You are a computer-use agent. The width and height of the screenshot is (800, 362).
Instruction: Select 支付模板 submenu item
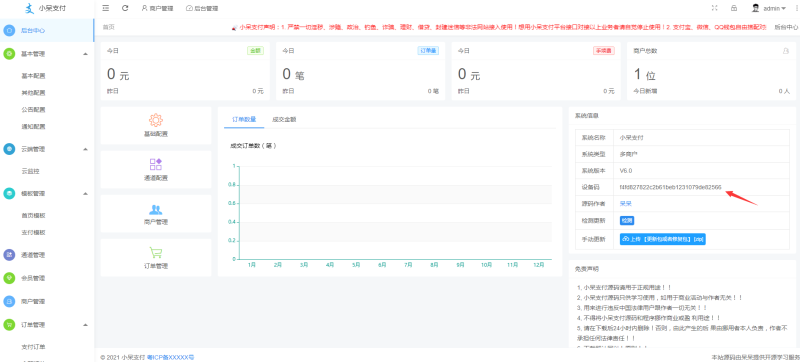tap(33, 232)
